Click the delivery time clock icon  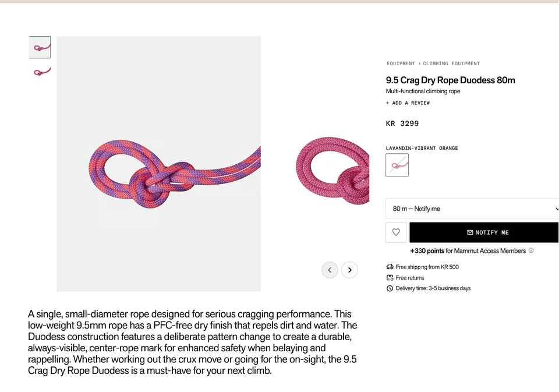click(x=390, y=288)
